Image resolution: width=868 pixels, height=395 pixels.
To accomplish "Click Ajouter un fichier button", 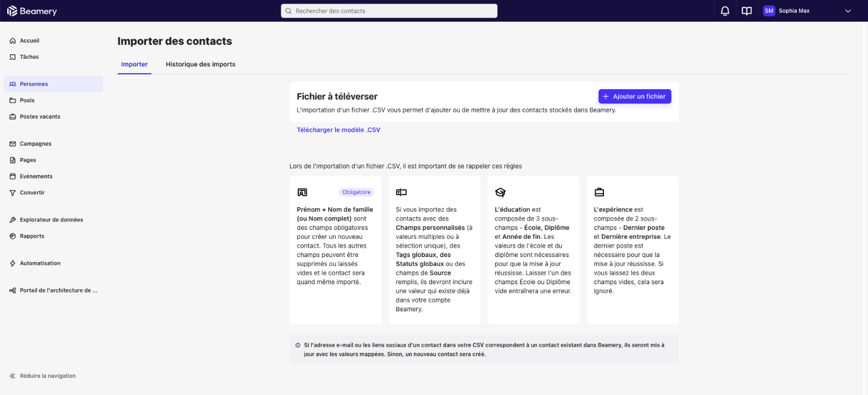I will 634,96.
